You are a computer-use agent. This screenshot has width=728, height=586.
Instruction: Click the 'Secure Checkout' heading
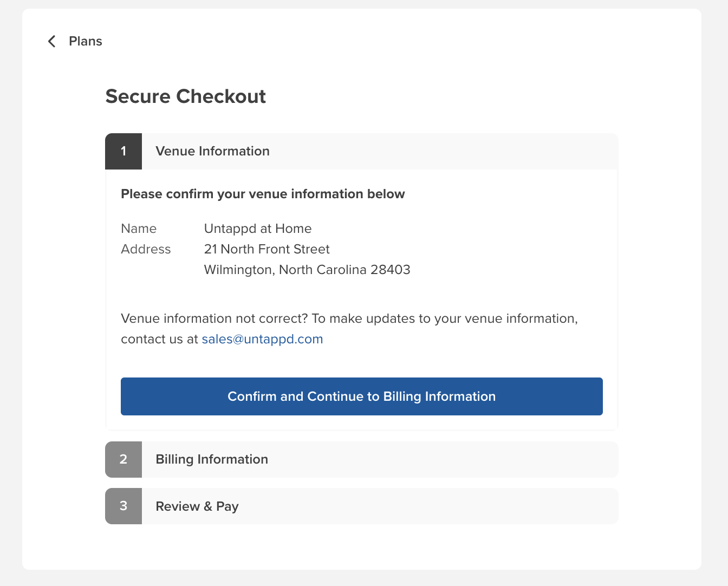pos(186,96)
